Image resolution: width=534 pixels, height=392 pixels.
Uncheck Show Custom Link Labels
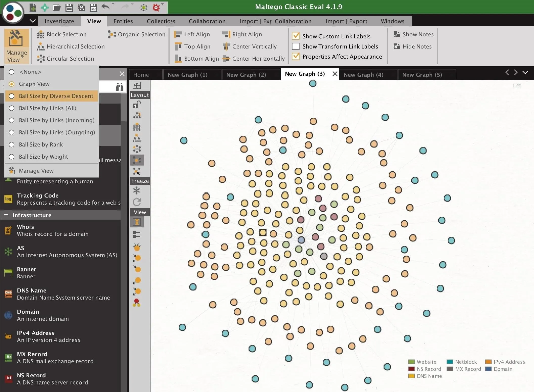coord(296,36)
